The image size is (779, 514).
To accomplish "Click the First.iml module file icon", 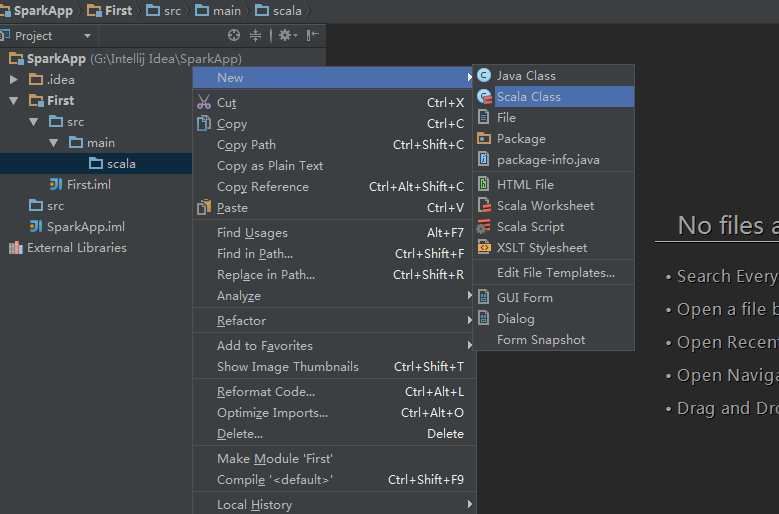I will click(56, 184).
